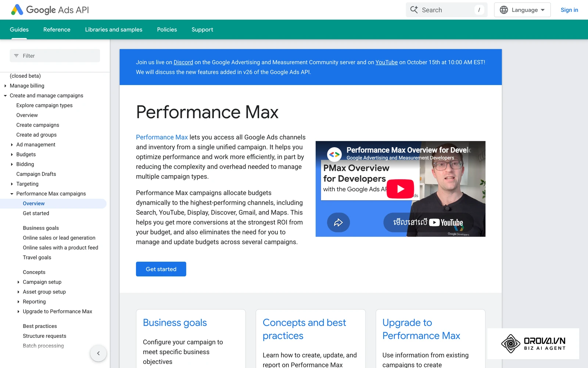
Task: Open the video channel avatar icon
Action: pyautogui.click(x=334, y=155)
